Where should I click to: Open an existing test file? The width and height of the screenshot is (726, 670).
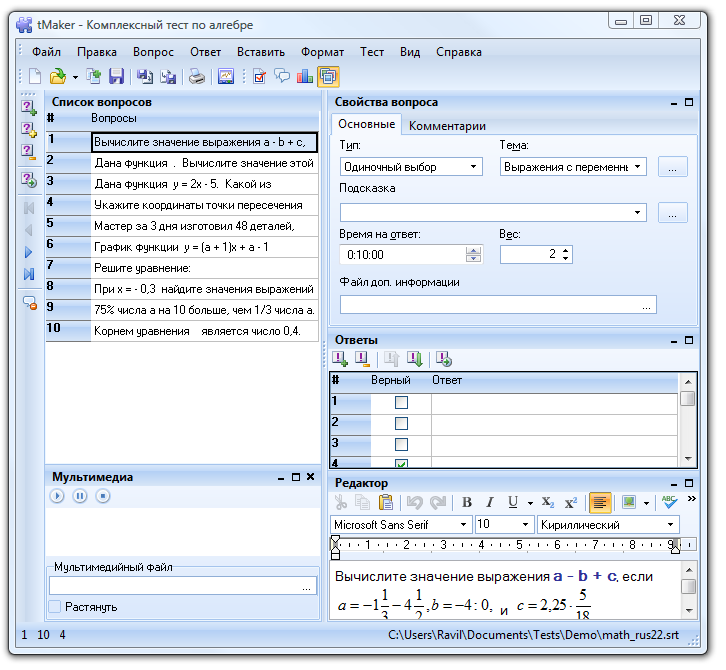(58, 76)
